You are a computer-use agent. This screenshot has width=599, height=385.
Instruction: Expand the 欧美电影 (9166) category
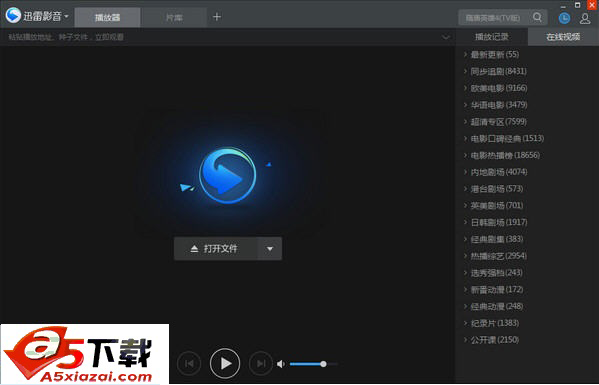click(465, 88)
